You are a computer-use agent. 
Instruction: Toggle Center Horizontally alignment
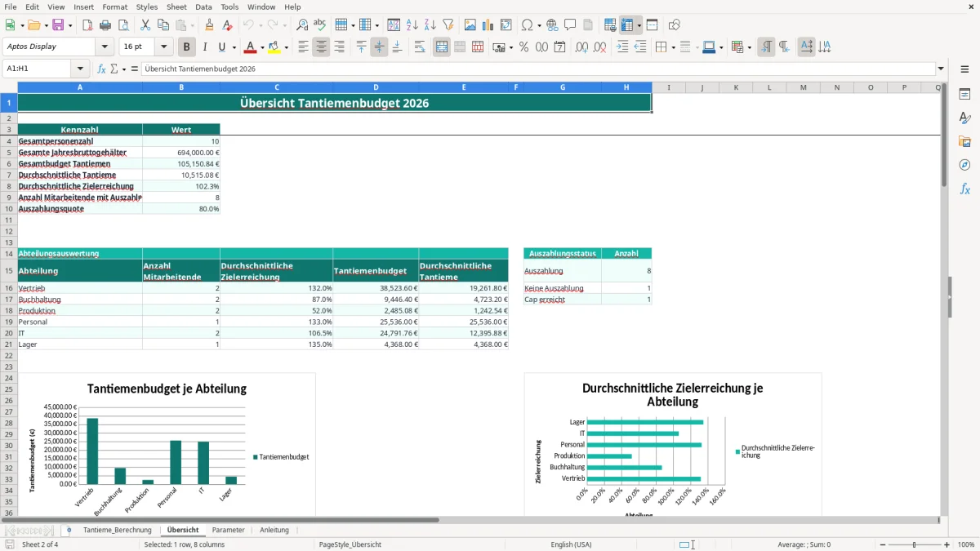click(x=321, y=47)
